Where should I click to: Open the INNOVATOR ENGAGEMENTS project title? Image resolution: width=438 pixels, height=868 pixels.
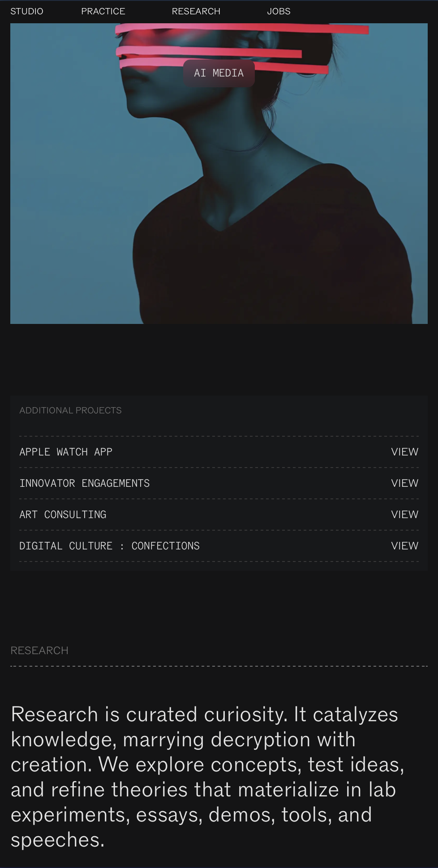[85, 483]
